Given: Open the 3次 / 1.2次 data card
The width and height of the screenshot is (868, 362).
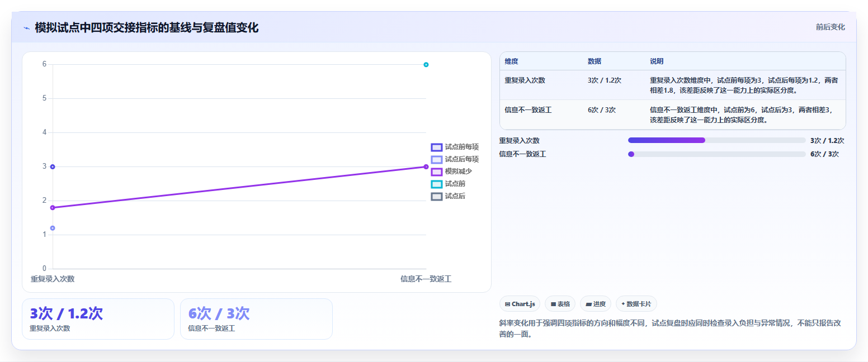Looking at the screenshot, I should pyautogui.click(x=98, y=319).
